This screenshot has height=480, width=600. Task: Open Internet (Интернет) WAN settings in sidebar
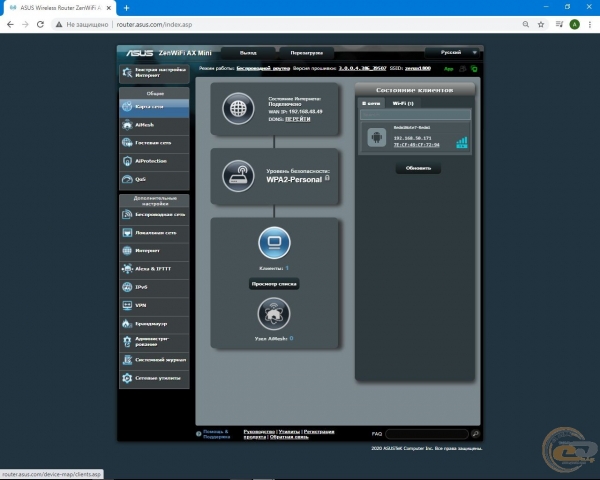point(154,251)
